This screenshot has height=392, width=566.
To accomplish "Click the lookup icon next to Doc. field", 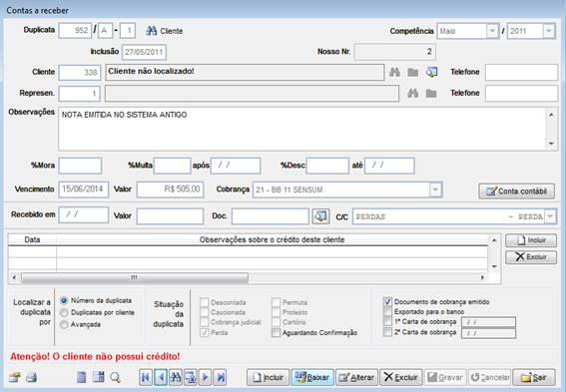I will (320, 216).
